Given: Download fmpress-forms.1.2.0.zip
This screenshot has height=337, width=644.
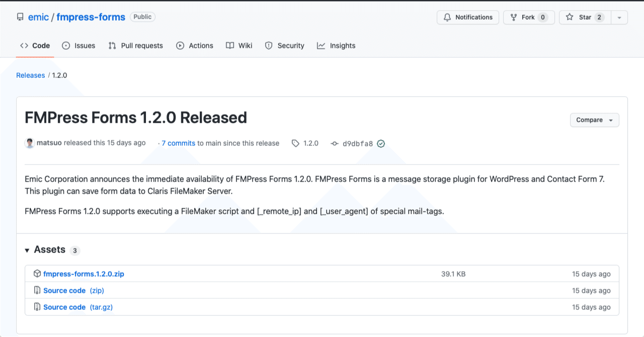Looking at the screenshot, I should [x=84, y=274].
